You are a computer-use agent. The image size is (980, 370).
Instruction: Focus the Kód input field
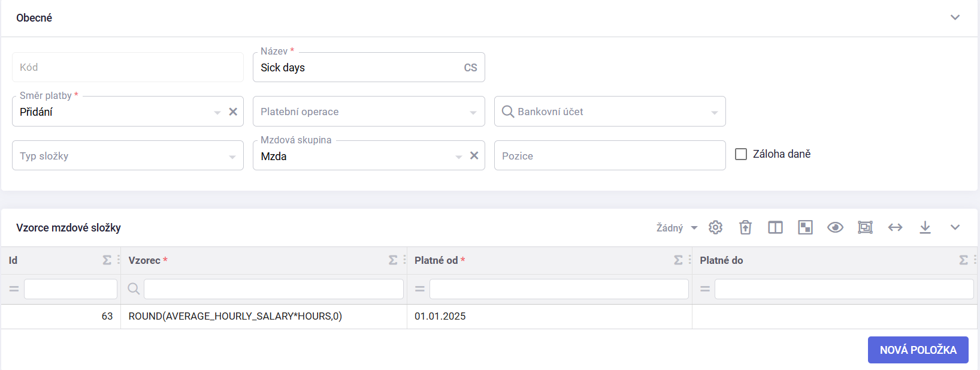click(128, 67)
